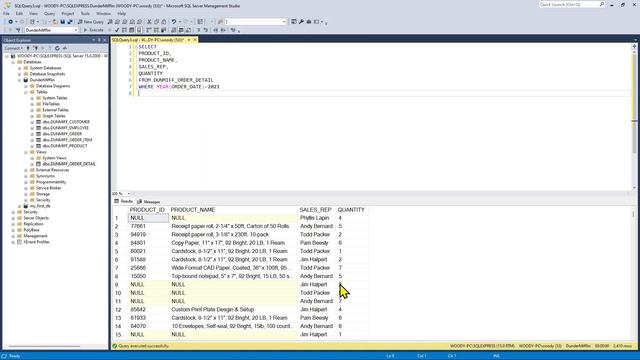The image size is (640, 360).
Task: Select dbo.DUNMIFF_ORDER_ITEM table
Action: pos(67,140)
